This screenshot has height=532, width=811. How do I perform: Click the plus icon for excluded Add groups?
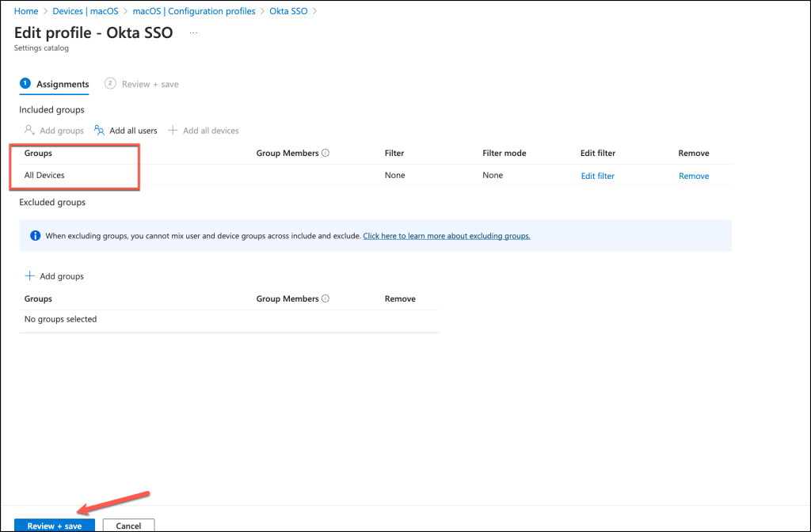[x=30, y=276]
